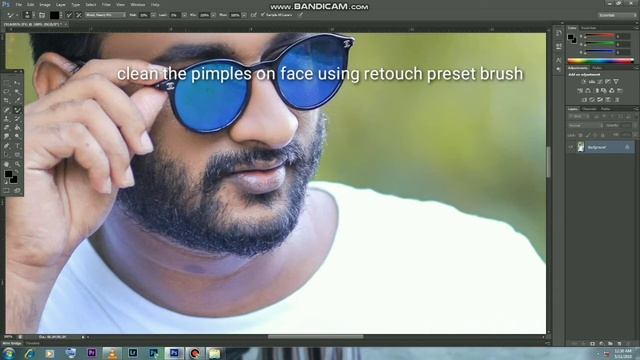Viewport: 640px width, 360px height.
Task: Select the Type tool
Action: (17, 146)
